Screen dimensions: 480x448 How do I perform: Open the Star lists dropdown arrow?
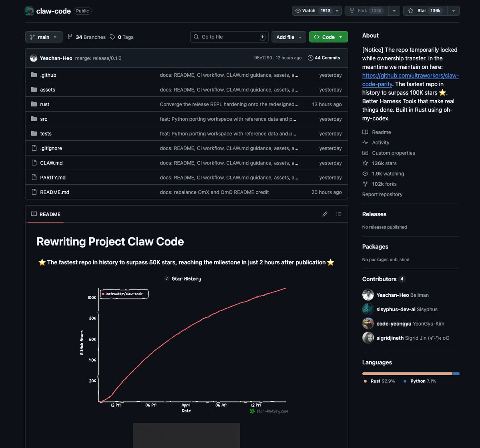(453, 11)
